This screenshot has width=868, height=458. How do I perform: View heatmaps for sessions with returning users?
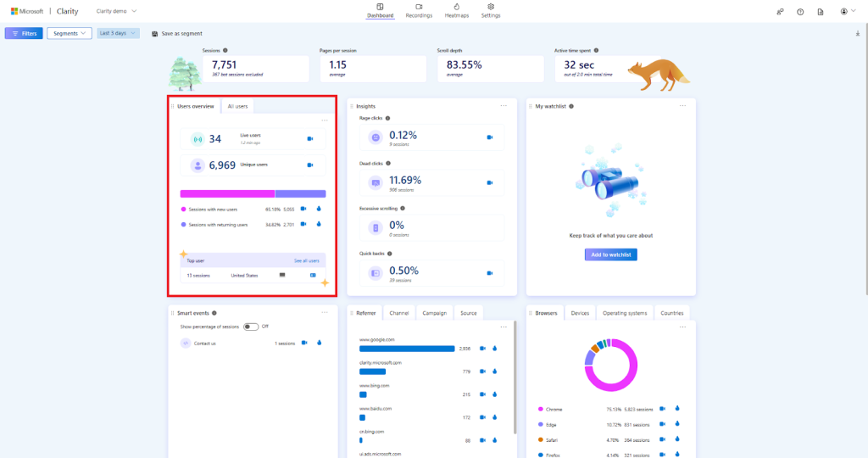[x=319, y=224]
